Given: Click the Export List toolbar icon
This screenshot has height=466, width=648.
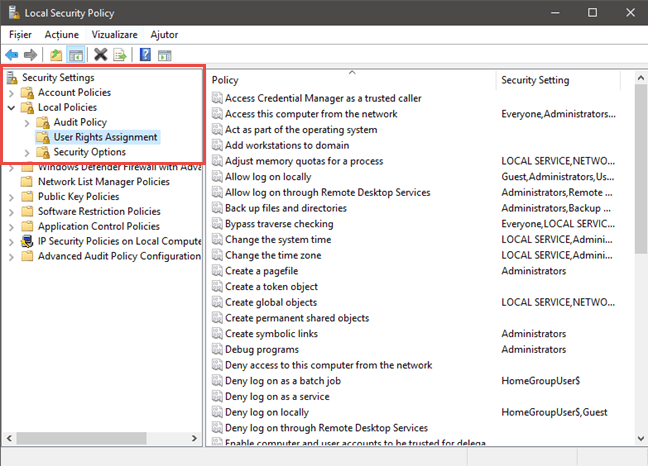Looking at the screenshot, I should coord(120,55).
